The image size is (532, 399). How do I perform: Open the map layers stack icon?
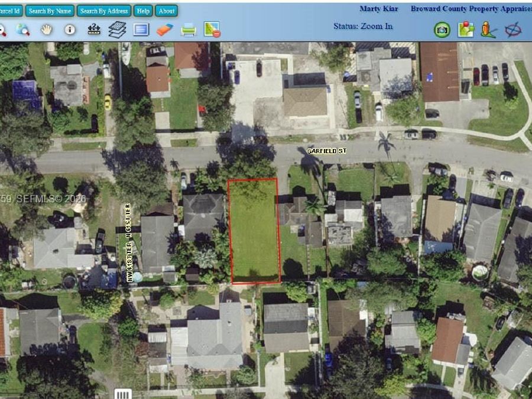pos(118,30)
